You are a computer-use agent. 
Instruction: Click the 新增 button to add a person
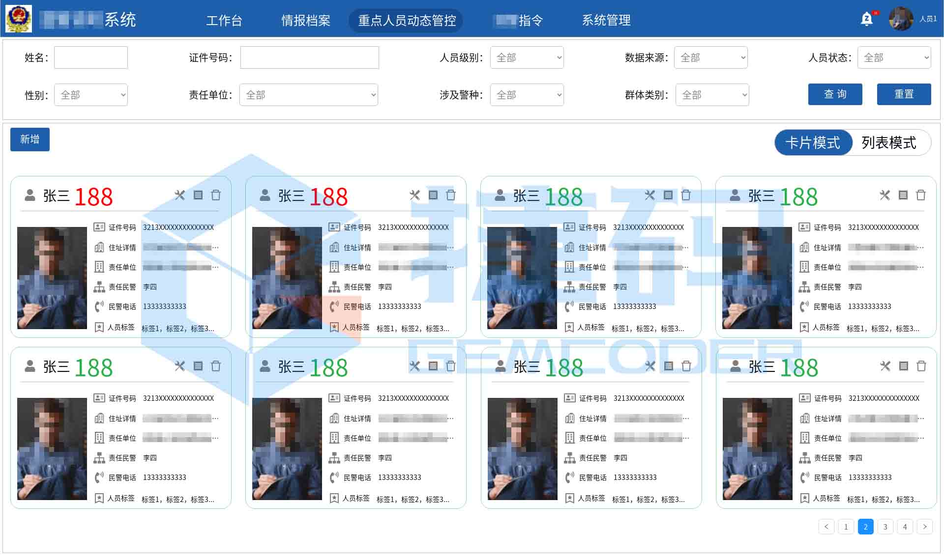point(29,139)
